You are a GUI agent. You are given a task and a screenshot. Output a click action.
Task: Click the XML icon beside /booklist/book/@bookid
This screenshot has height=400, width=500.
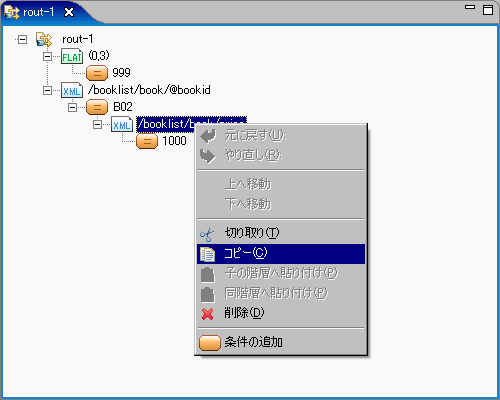point(72,90)
